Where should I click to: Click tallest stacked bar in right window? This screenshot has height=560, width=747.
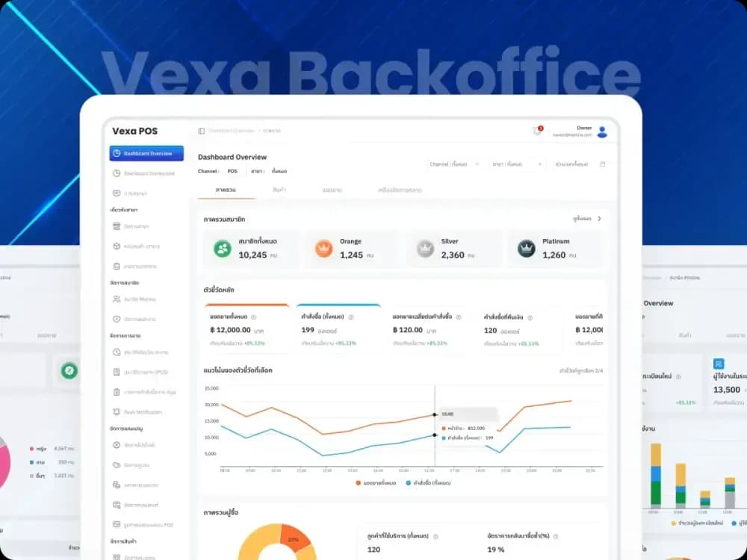656,474
